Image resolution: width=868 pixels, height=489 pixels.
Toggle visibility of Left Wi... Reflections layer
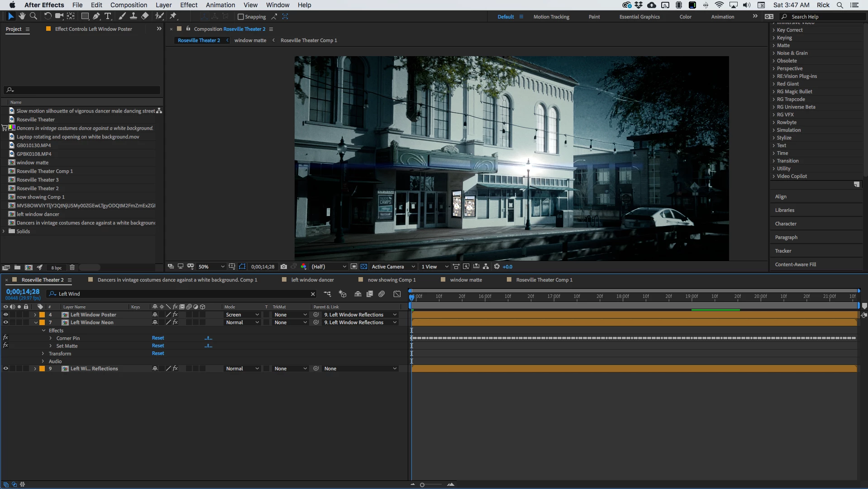(6, 369)
